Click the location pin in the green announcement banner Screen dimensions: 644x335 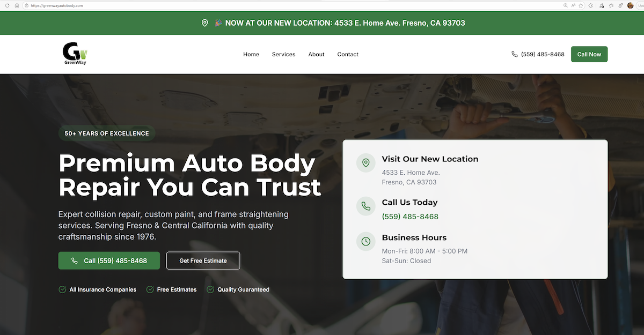coord(204,23)
